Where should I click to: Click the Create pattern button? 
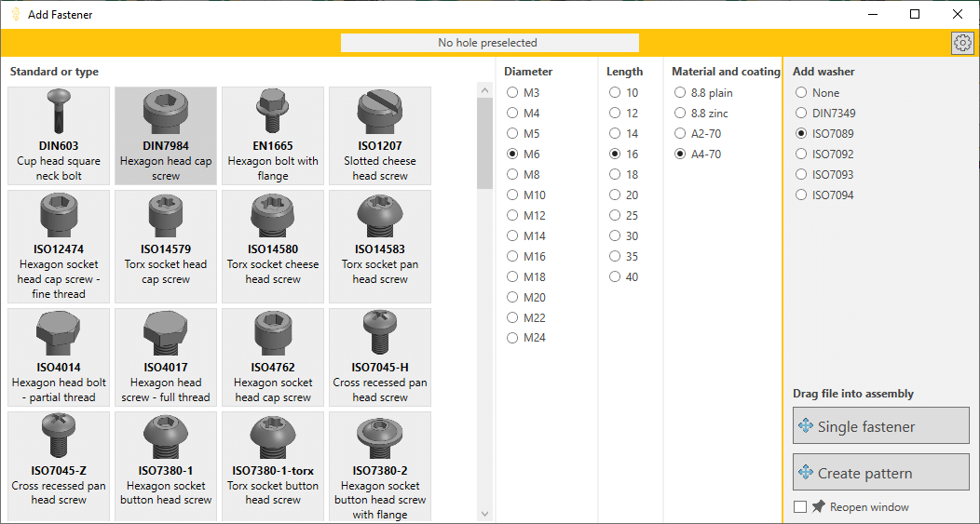tap(880, 473)
